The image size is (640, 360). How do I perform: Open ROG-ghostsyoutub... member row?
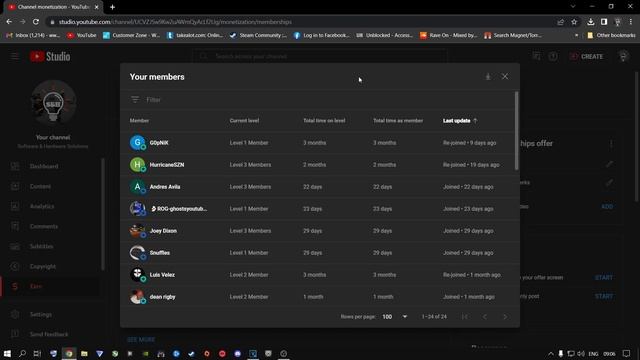tap(320, 209)
